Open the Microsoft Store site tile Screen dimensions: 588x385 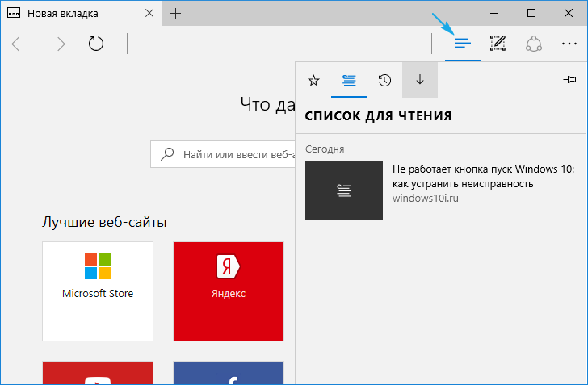click(x=98, y=291)
